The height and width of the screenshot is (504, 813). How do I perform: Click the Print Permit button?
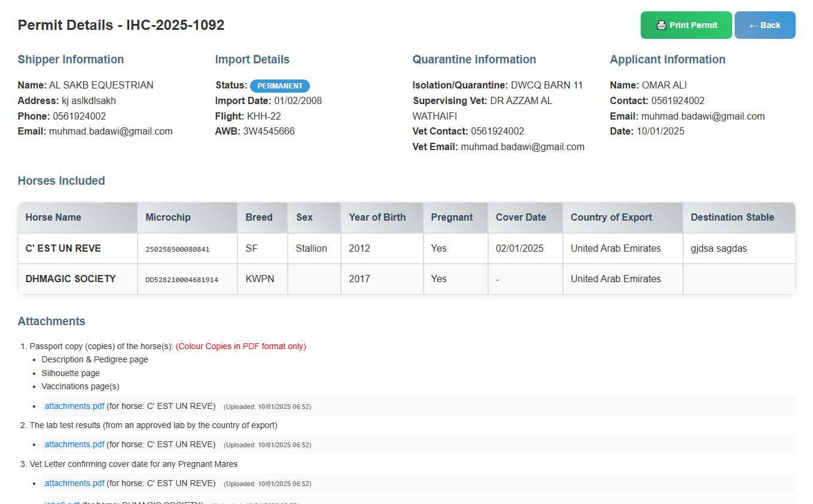[x=686, y=25]
